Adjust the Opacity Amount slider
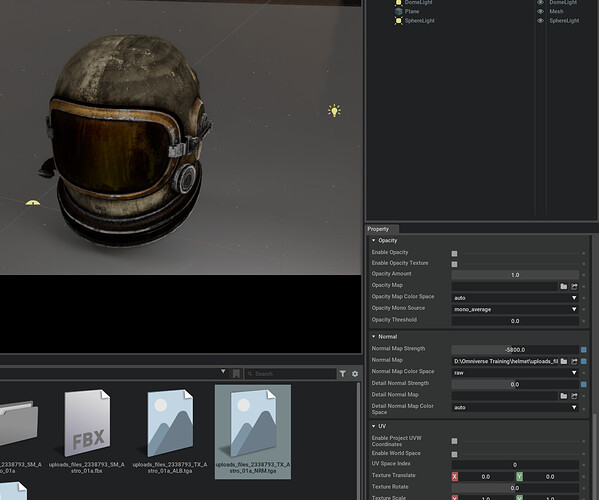 tap(515, 275)
